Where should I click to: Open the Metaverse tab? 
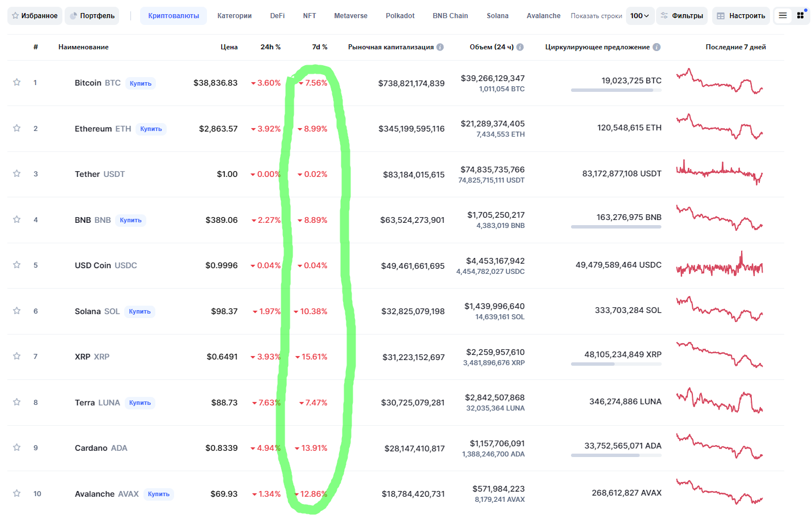tap(350, 16)
